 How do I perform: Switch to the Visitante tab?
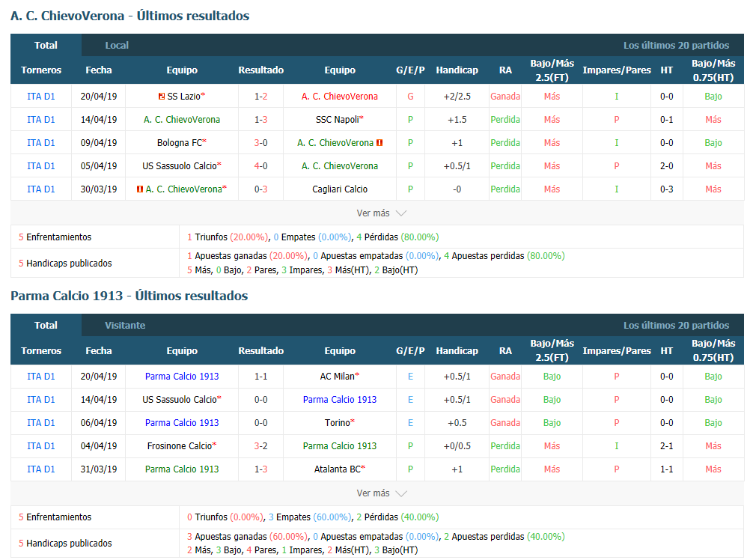click(x=125, y=326)
